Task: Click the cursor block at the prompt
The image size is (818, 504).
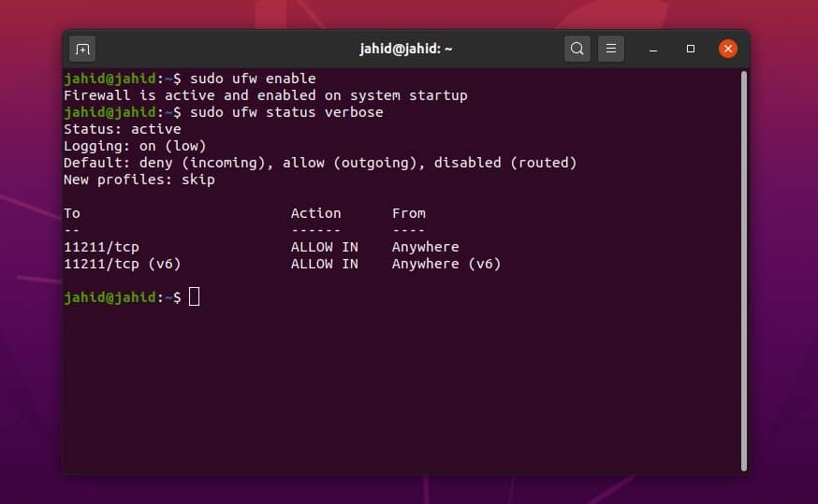Action: pyautogui.click(x=194, y=297)
